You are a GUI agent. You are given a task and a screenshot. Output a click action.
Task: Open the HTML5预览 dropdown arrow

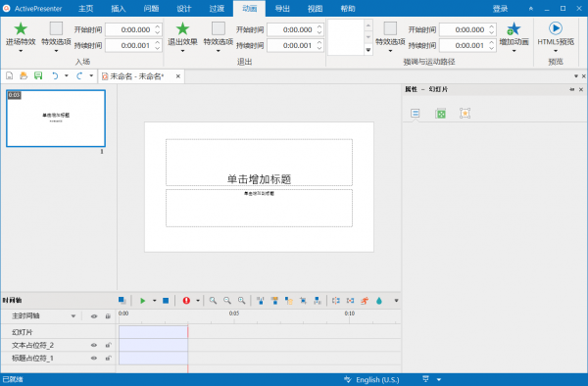[556, 51]
